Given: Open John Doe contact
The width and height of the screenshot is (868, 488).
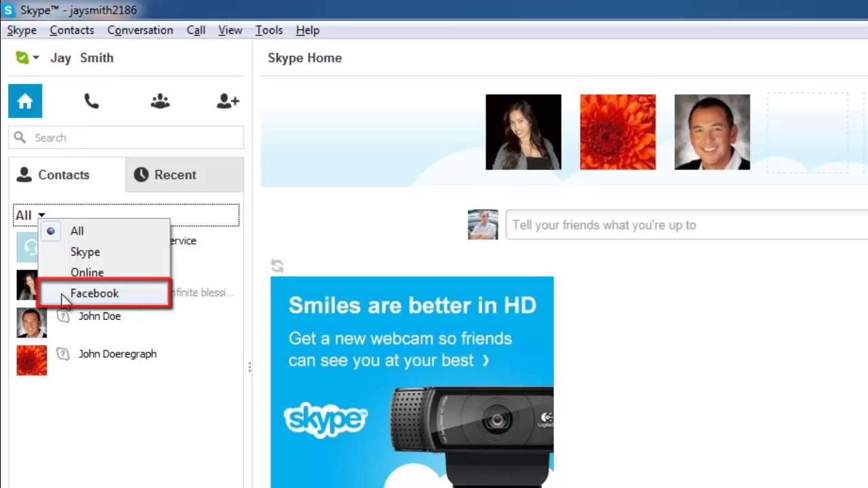Looking at the screenshot, I should point(100,317).
